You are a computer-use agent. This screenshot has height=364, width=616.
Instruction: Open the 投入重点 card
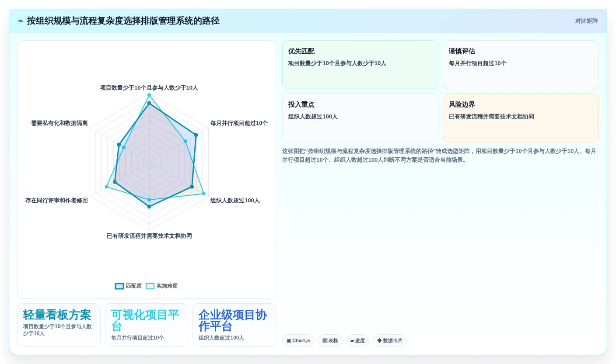coord(360,118)
